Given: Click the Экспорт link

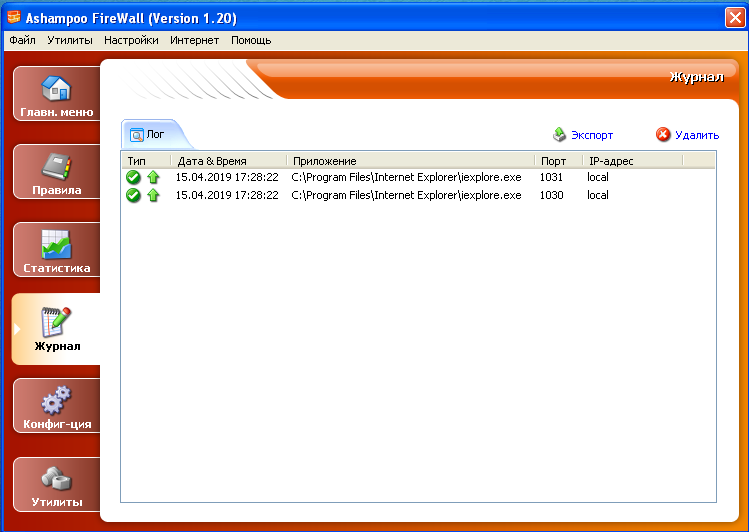Looking at the screenshot, I should coord(592,135).
